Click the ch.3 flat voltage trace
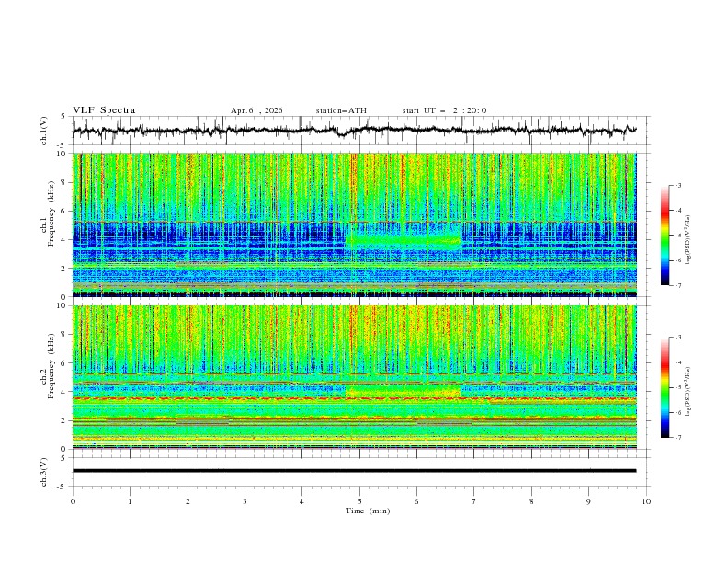The height and width of the screenshot is (563, 728). click(354, 471)
